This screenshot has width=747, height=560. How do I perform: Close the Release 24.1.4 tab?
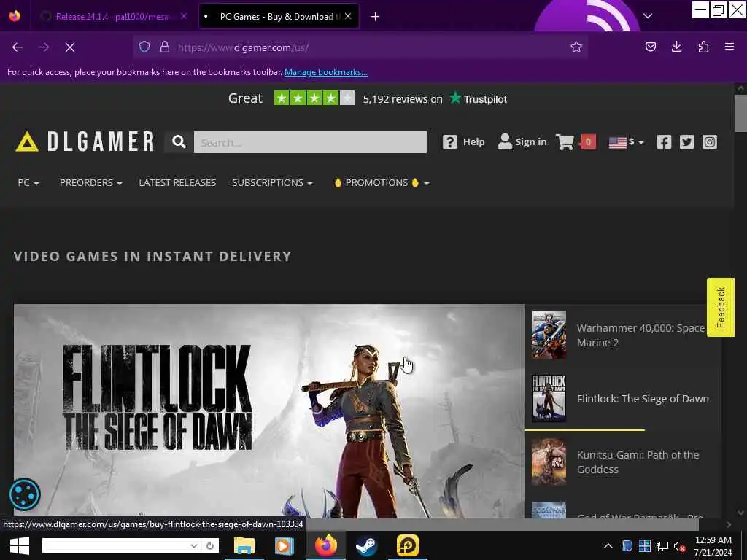(184, 16)
